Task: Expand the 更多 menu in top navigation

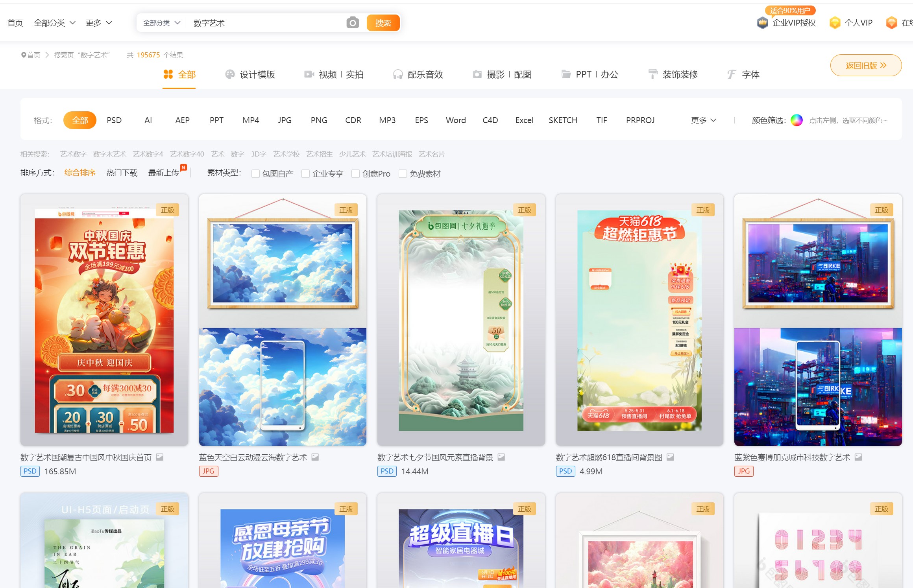Action: (99, 22)
